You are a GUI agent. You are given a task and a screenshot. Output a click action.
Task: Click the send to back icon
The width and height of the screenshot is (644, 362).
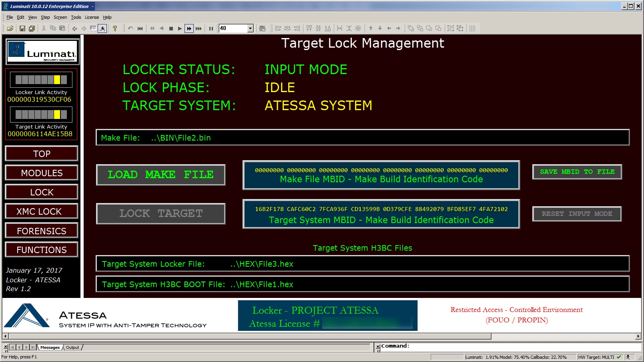(420, 28)
